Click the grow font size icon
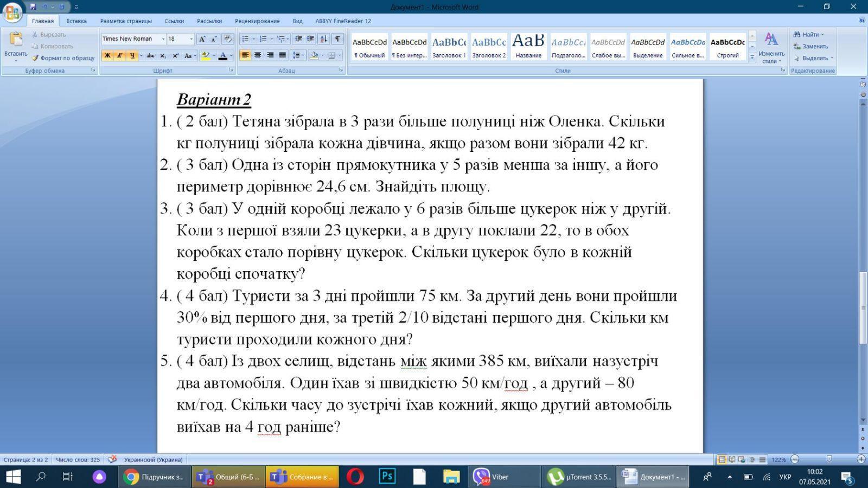The width and height of the screenshot is (868, 488). (202, 39)
